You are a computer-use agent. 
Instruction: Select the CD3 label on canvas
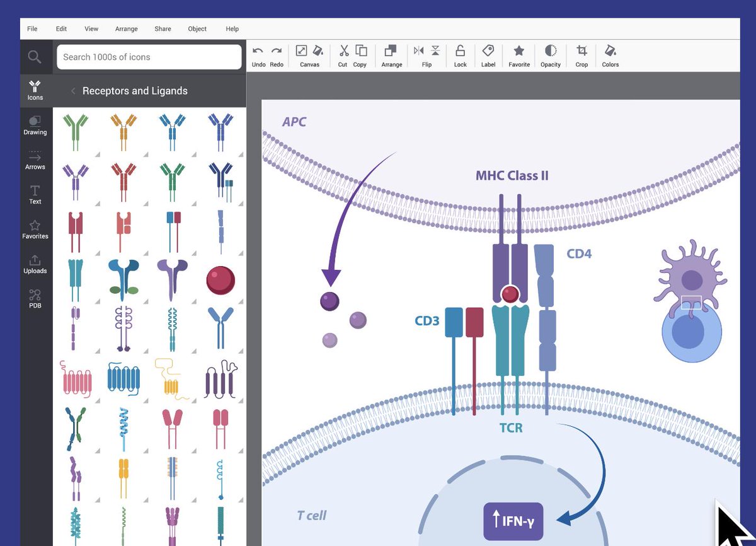click(427, 321)
